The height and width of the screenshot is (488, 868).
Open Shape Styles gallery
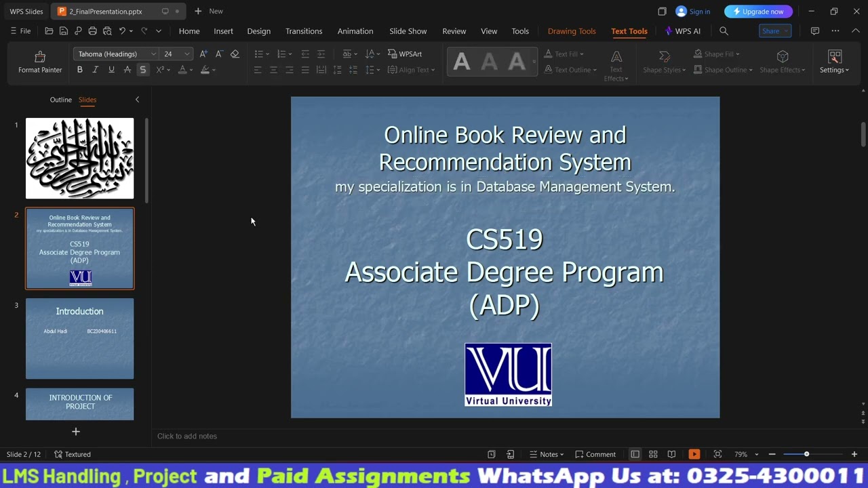(665, 62)
